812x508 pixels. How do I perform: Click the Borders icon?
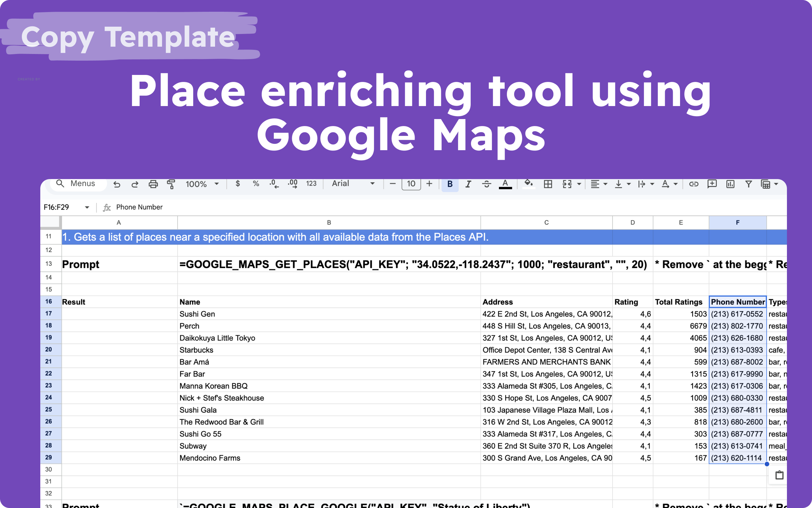click(548, 184)
